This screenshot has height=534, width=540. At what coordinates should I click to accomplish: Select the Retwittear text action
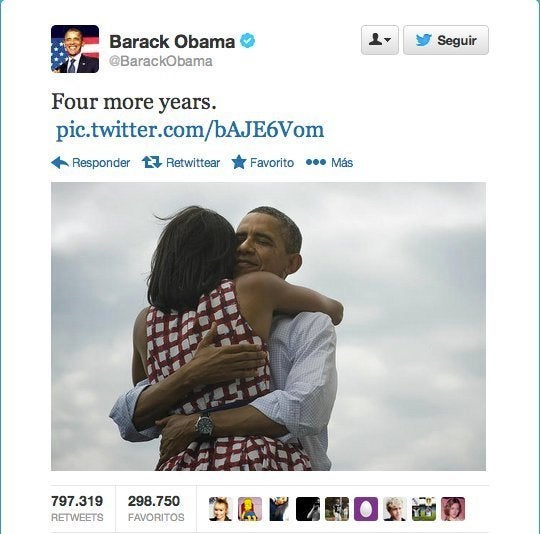[x=193, y=163]
